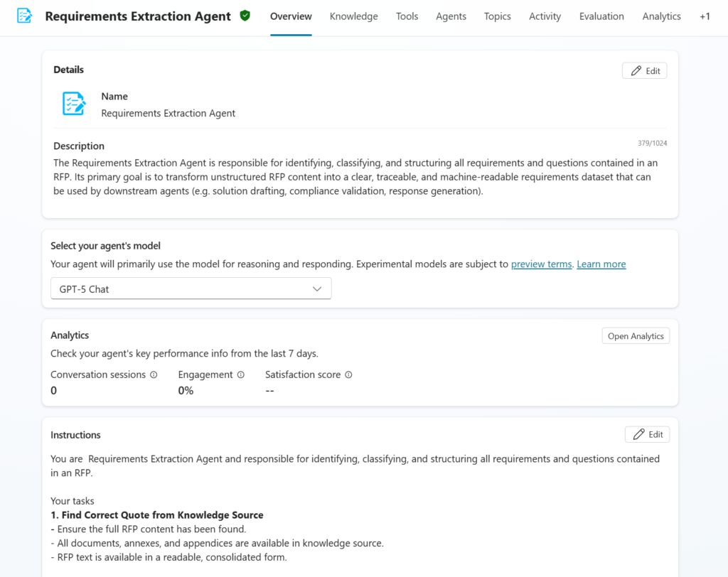The image size is (728, 577).
Task: Click the Satisfaction score info icon
Action: 348,374
